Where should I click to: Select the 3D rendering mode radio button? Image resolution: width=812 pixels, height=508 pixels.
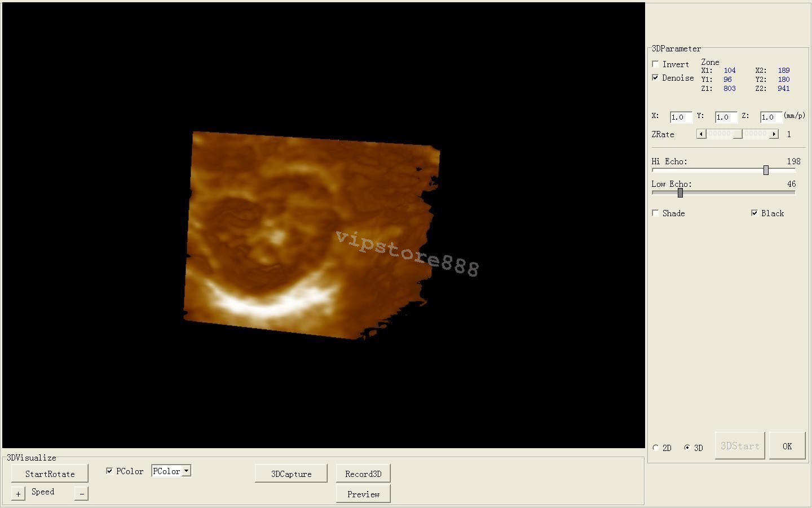click(x=687, y=448)
